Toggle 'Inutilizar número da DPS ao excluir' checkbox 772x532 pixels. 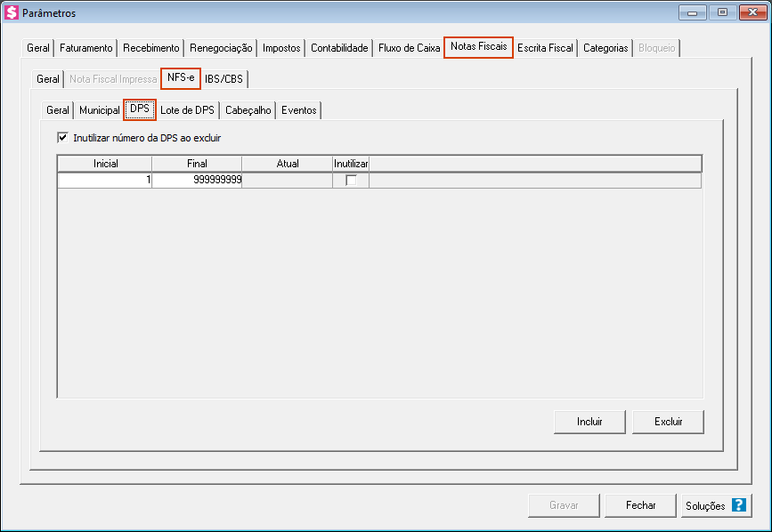[63, 138]
